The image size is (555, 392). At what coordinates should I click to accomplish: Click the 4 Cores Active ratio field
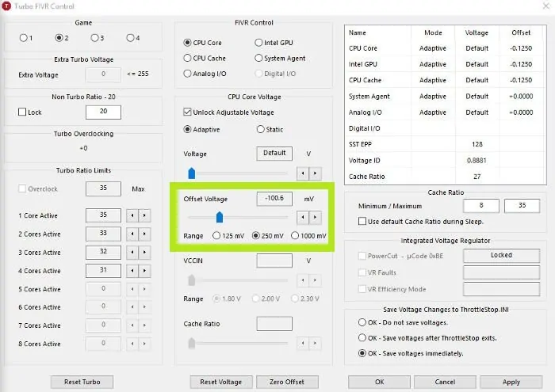pyautogui.click(x=103, y=270)
